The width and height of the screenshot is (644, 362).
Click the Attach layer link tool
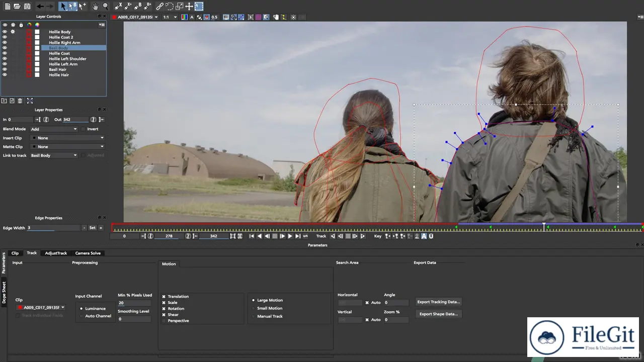pyautogui.click(x=159, y=7)
